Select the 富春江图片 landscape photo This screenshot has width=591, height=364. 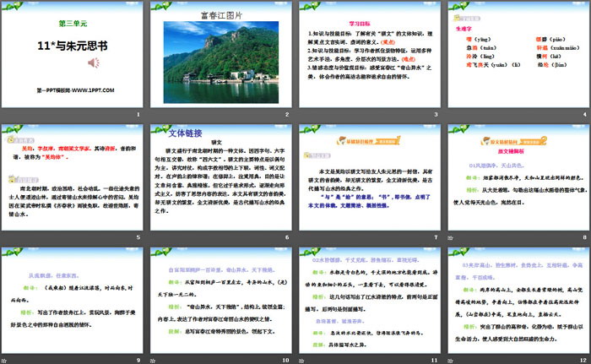[x=221, y=56]
